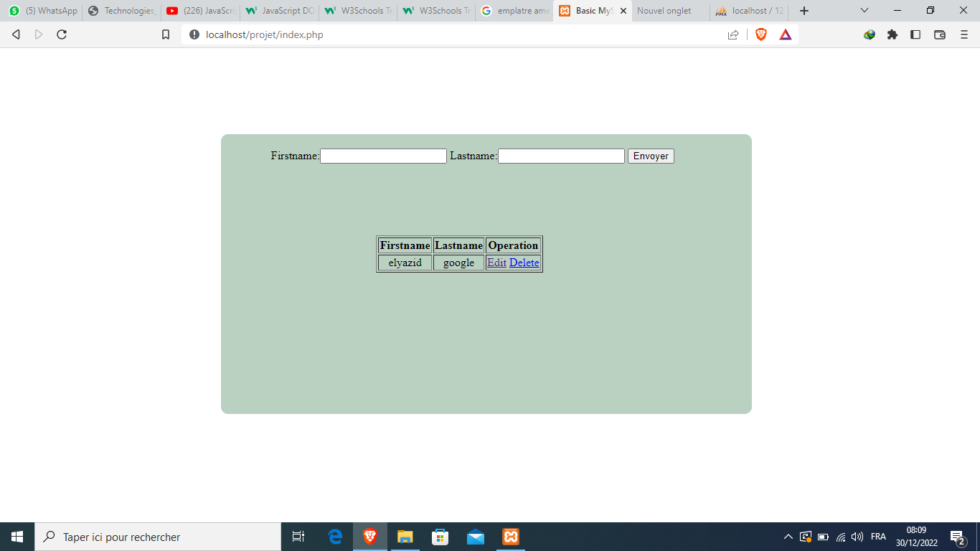Viewport: 980px width, 551px height.
Task: Reload the localhost page
Action: tap(62, 34)
